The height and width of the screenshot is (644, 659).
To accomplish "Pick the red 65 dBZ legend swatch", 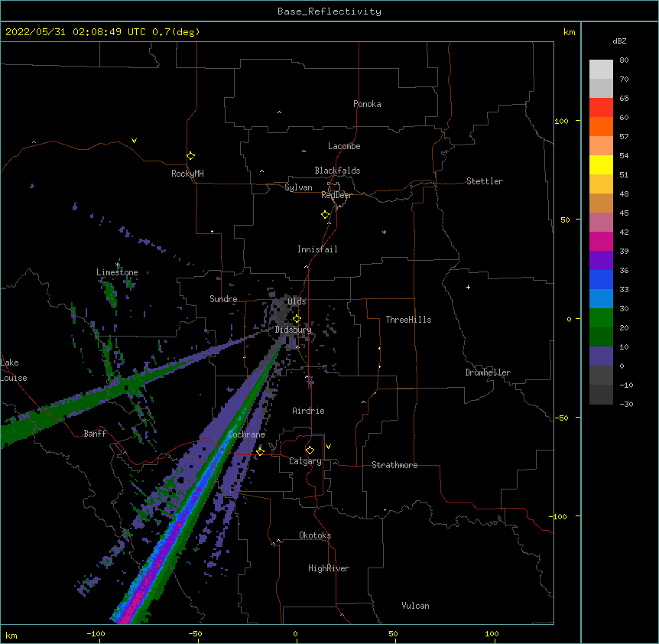I will pos(601,107).
